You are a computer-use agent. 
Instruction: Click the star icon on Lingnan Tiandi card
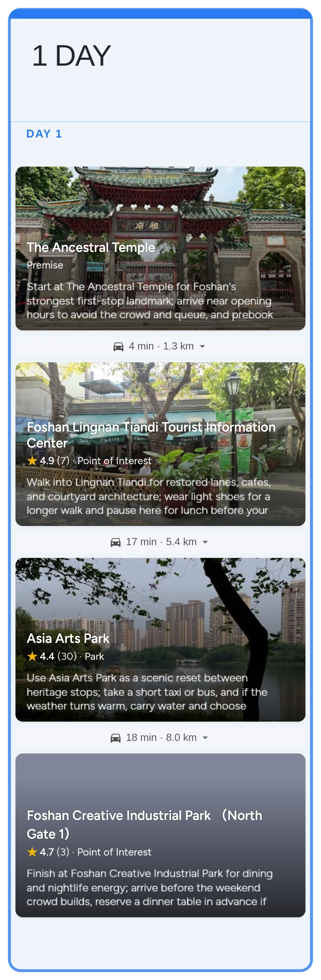click(x=32, y=461)
